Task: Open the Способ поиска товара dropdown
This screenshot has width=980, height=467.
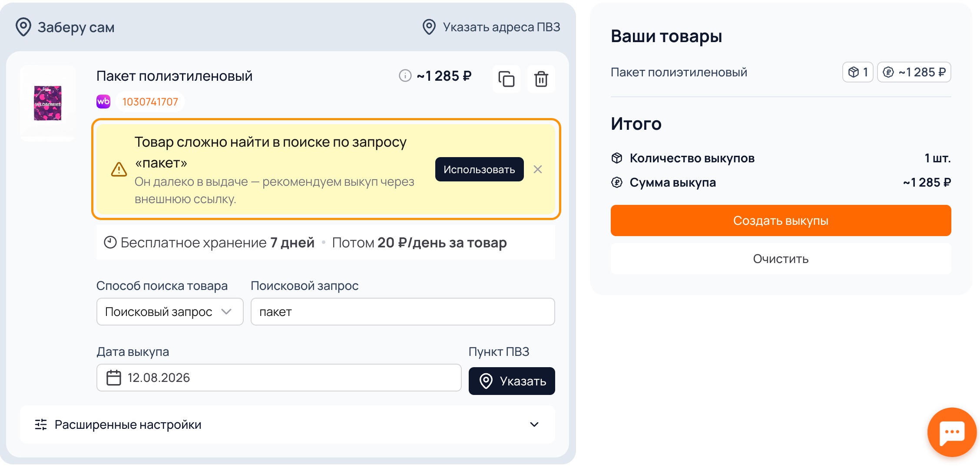Action: point(170,312)
